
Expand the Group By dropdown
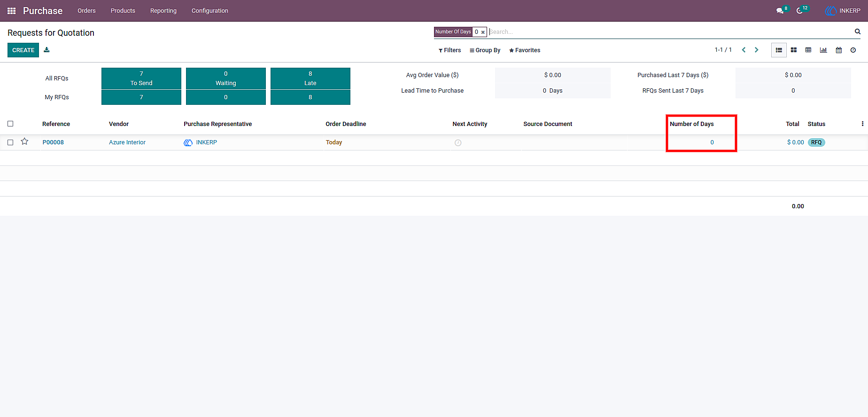[485, 50]
